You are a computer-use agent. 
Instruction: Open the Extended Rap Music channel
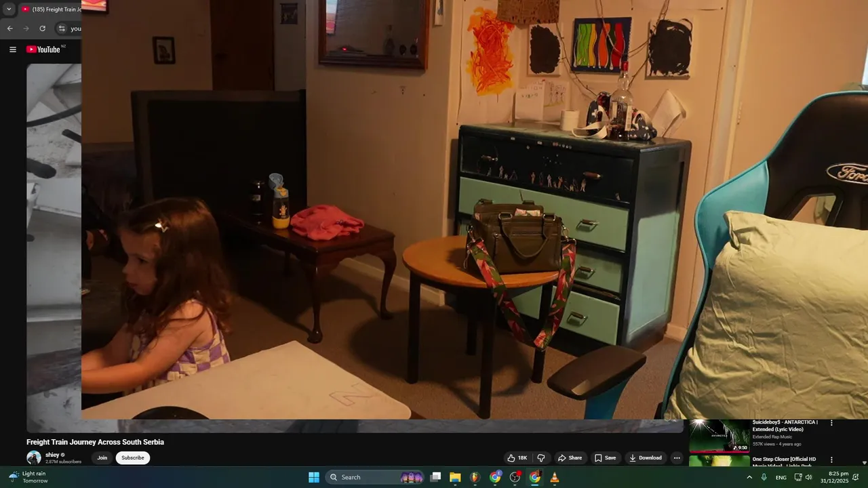[x=772, y=436]
